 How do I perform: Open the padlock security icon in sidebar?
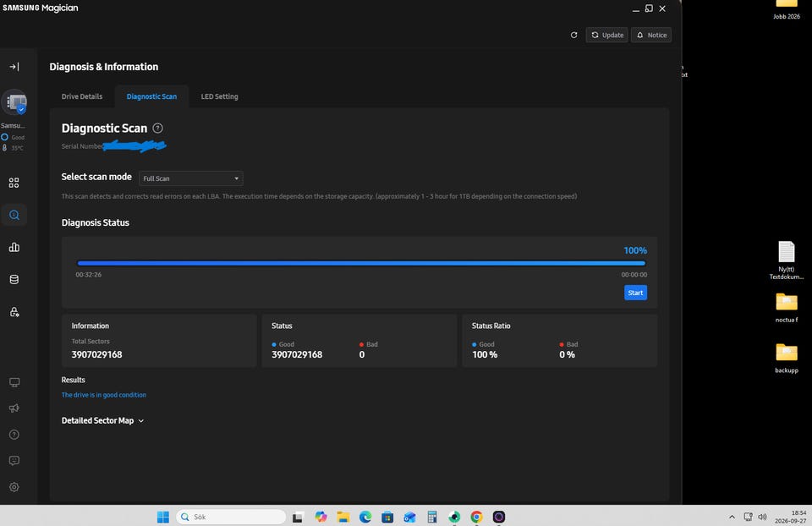point(14,312)
